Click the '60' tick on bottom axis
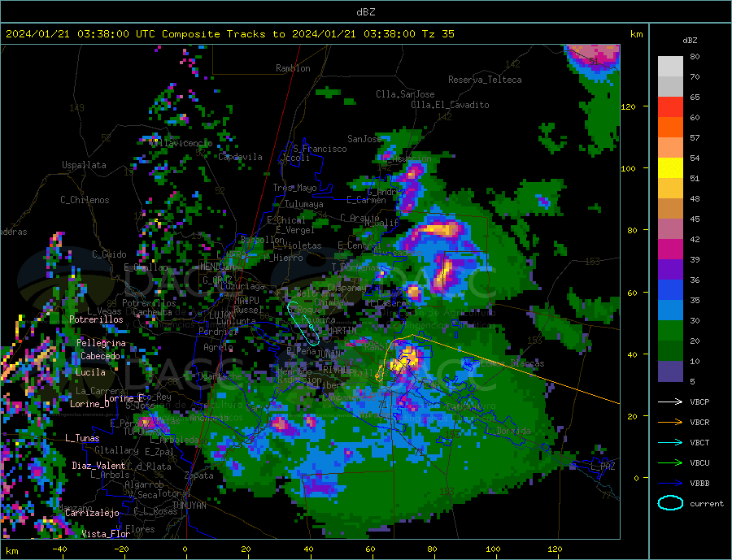This screenshot has width=732, height=560. 370,549
